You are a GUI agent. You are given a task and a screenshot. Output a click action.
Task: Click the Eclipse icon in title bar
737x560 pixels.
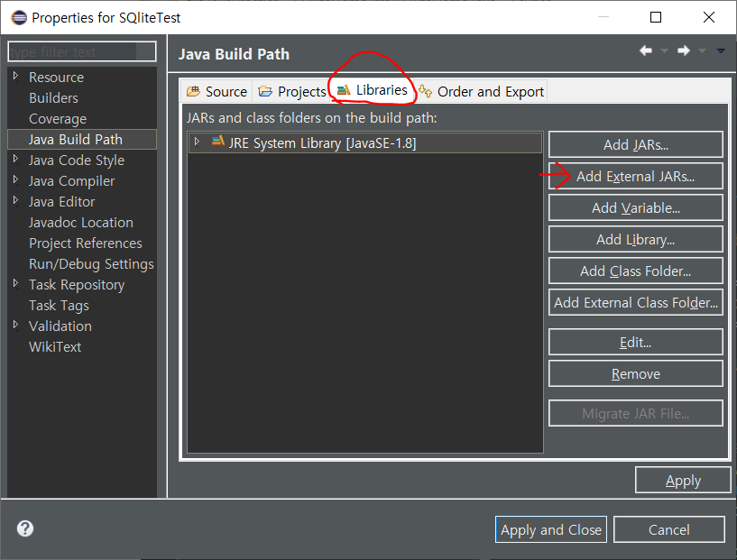point(19,18)
